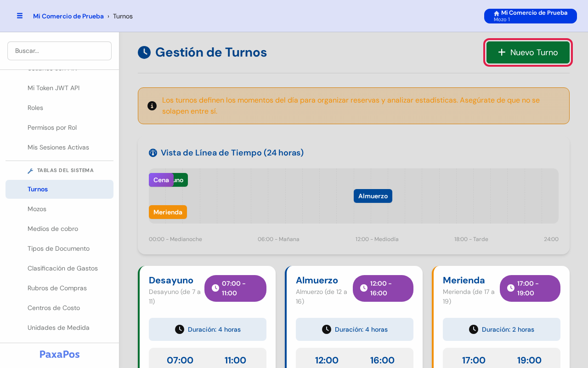The height and width of the screenshot is (368, 588).
Task: Open Tipos de Documento in the sidebar
Action: coord(60,248)
